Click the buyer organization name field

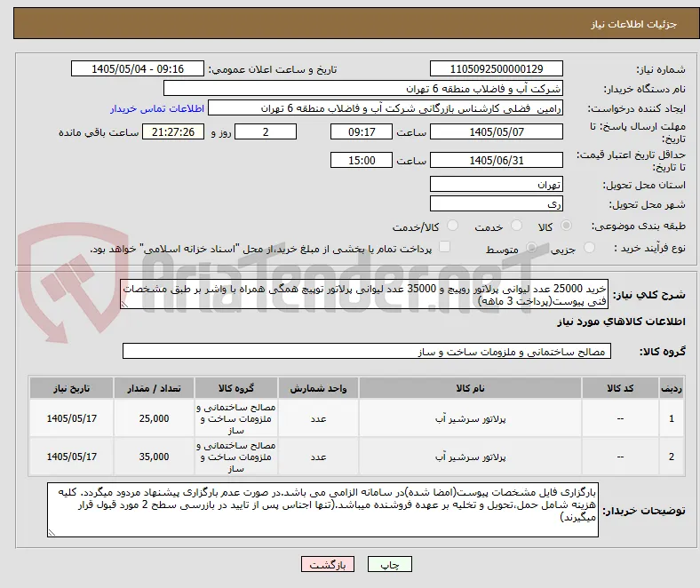(x=363, y=89)
